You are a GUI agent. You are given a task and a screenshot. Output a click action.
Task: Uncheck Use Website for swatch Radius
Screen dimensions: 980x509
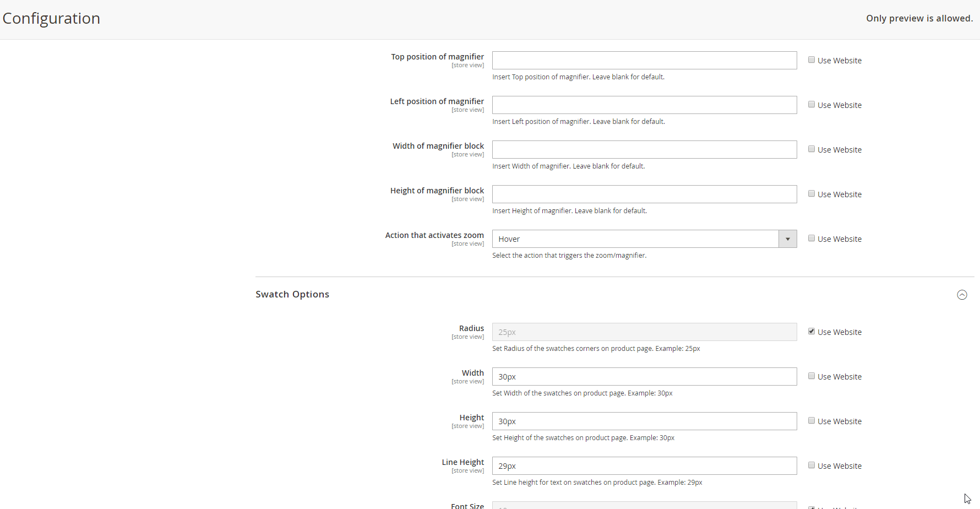coord(812,332)
